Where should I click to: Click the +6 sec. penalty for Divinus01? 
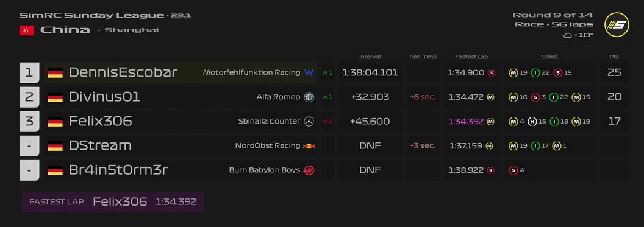click(x=423, y=97)
